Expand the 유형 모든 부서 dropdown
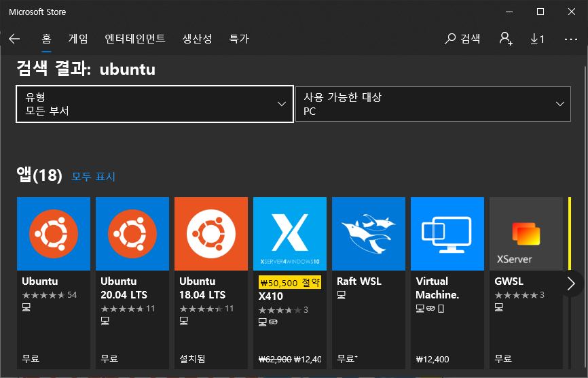The width and height of the screenshot is (588, 378). [155, 104]
